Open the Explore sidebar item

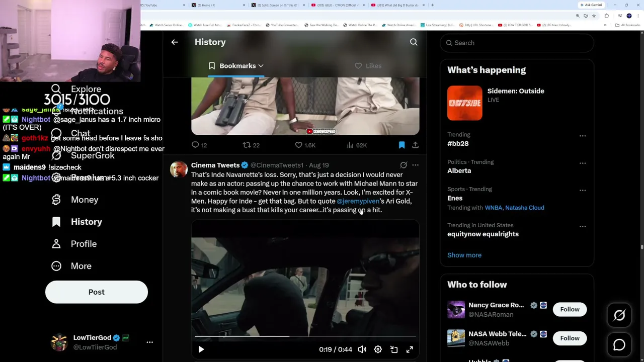(x=76, y=89)
